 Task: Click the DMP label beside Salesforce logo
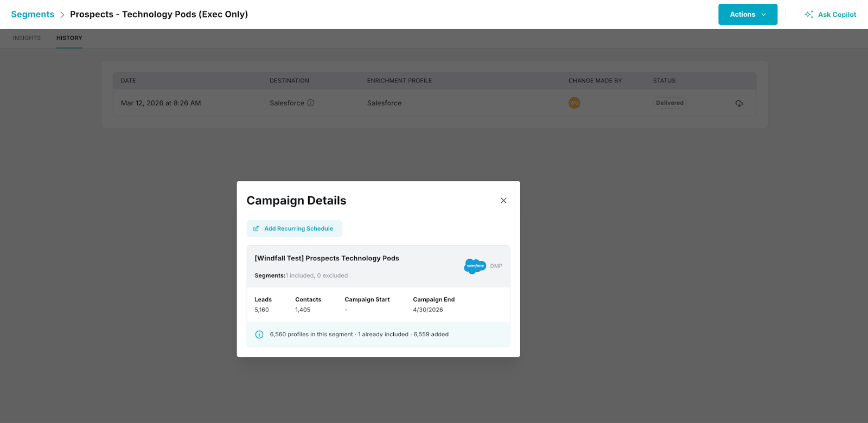point(496,266)
